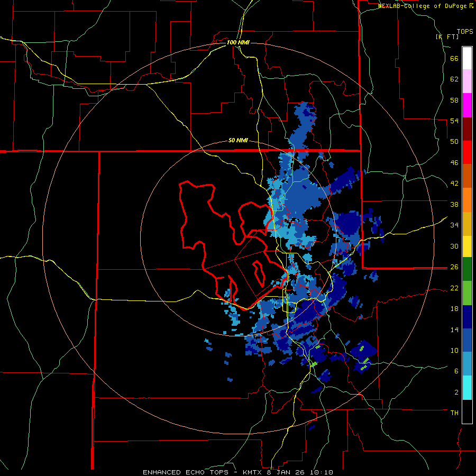The height and width of the screenshot is (476, 476).
Task: Click the legend value "14"
Action: pyautogui.click(x=454, y=329)
